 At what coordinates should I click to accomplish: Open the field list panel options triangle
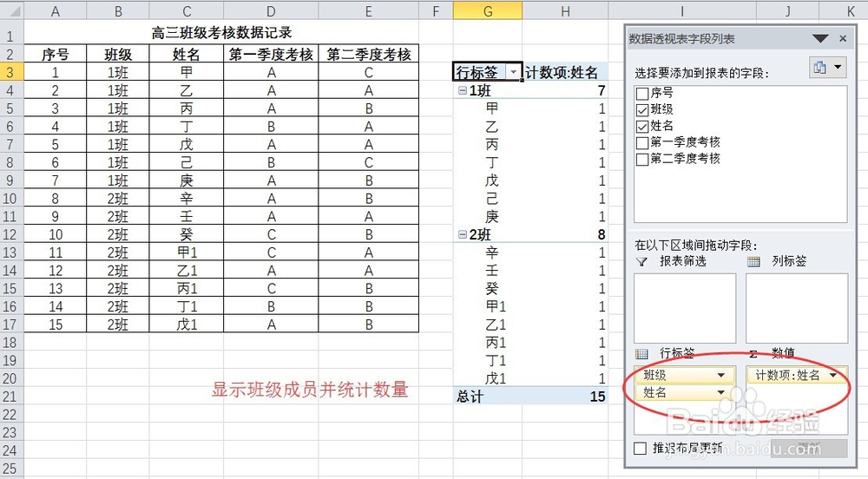click(x=820, y=39)
